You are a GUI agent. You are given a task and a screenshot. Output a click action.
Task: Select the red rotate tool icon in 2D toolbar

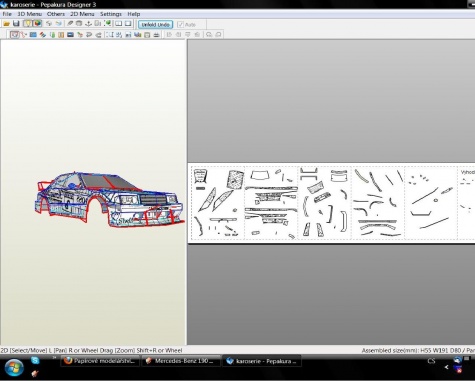tap(23, 35)
